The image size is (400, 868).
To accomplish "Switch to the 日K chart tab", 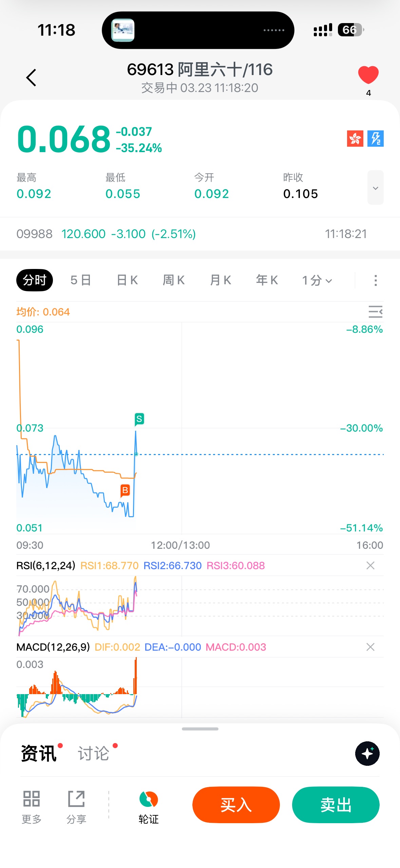I will pyautogui.click(x=127, y=281).
